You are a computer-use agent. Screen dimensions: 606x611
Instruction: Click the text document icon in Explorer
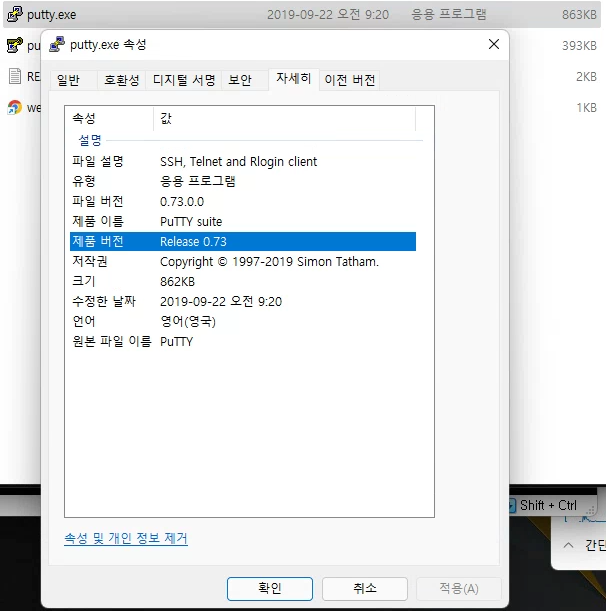point(15,76)
